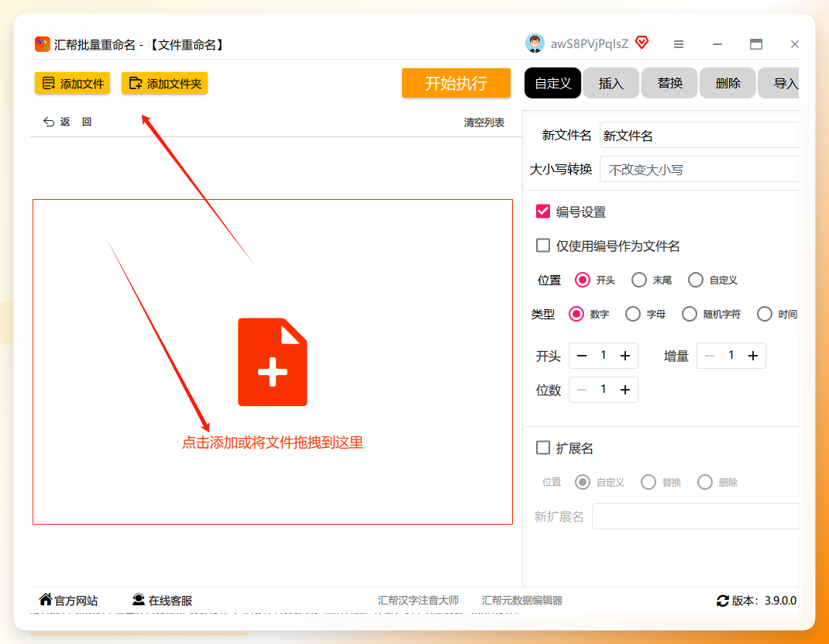Select type 数字 radio button

(x=576, y=314)
